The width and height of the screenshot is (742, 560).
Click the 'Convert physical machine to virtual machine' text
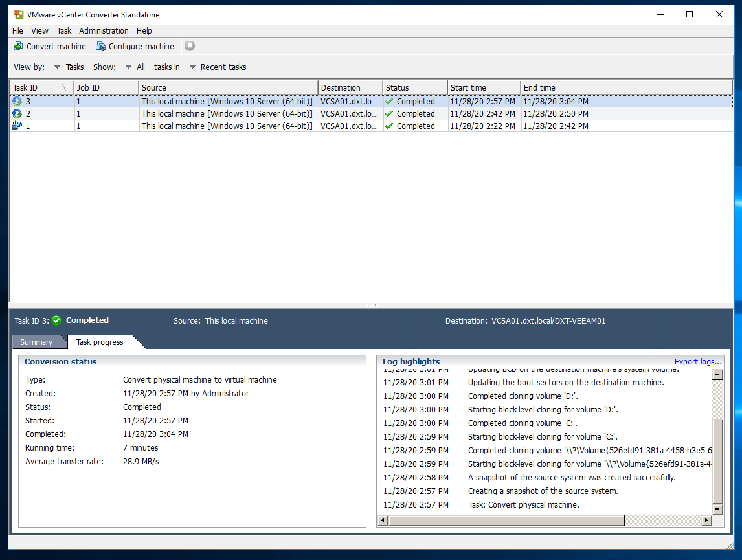coord(199,379)
